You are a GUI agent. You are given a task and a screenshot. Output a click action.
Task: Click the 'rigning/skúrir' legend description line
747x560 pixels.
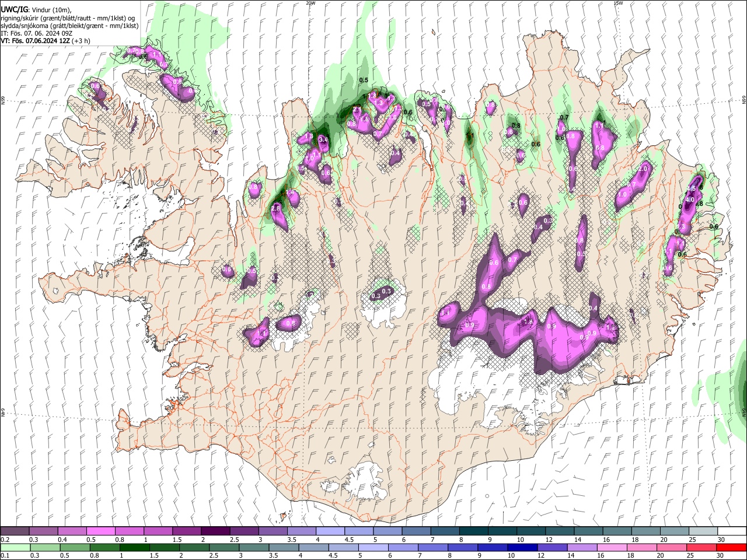67,18
